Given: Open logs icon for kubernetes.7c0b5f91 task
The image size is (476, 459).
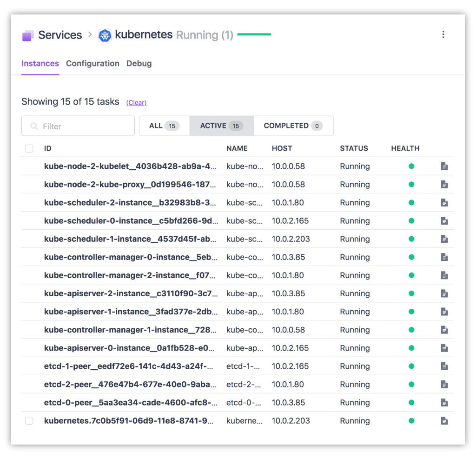Looking at the screenshot, I should (444, 421).
